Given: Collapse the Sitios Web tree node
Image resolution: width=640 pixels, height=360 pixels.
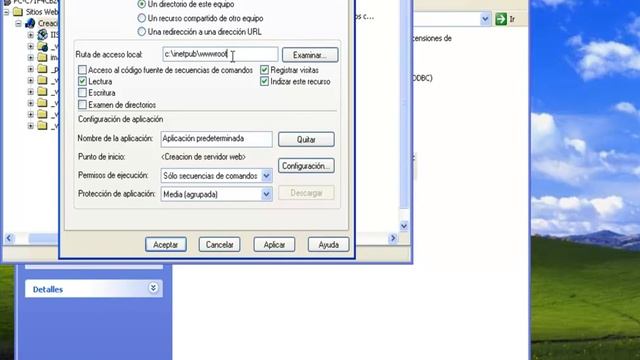Looking at the screenshot, I should tap(7, 12).
